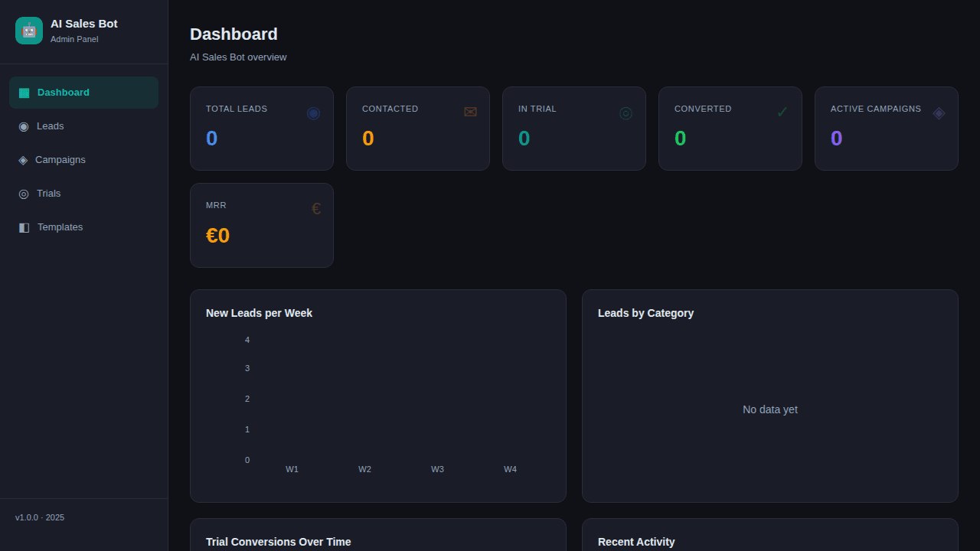The image size is (980, 551).
Task: Select the MRR stat card value
Action: (x=217, y=236)
